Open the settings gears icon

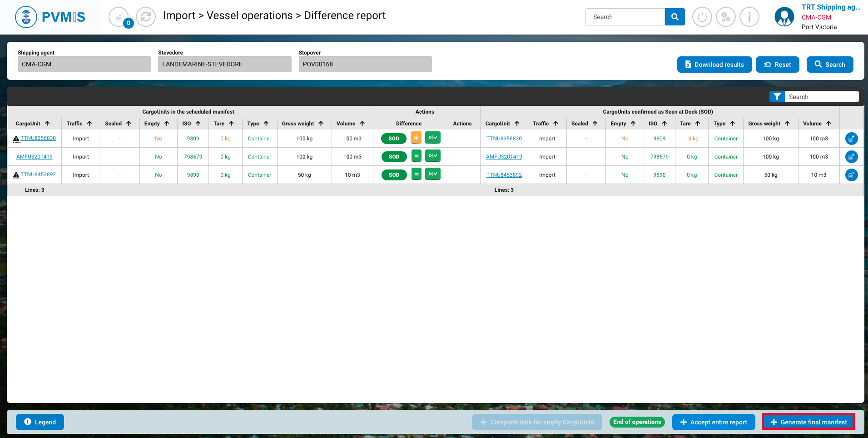725,17
